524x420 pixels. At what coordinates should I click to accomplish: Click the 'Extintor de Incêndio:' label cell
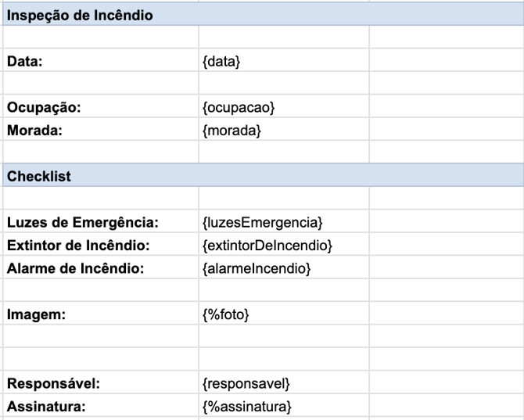point(78,246)
